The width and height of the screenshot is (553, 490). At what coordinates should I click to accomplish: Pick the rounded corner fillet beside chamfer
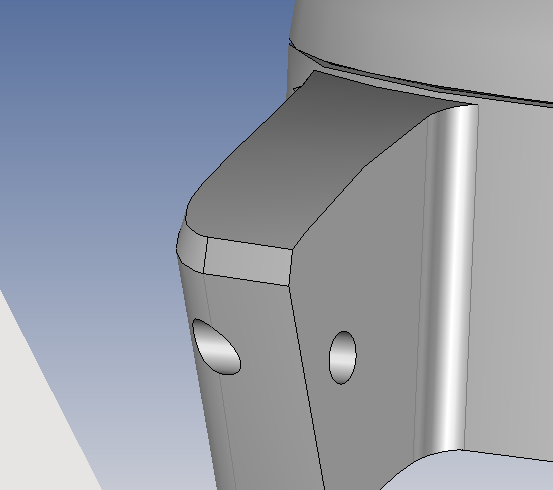pyautogui.click(x=192, y=249)
